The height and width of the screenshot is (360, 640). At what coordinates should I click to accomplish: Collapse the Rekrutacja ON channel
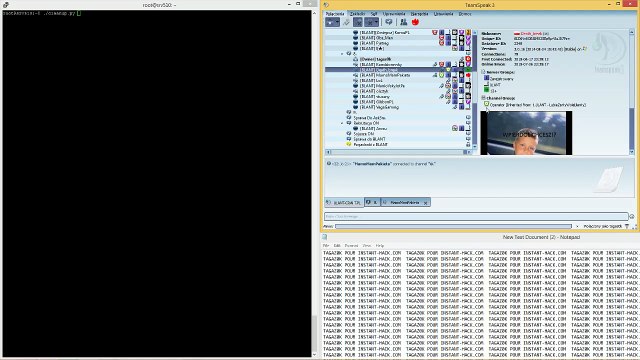pyautogui.click(x=342, y=123)
